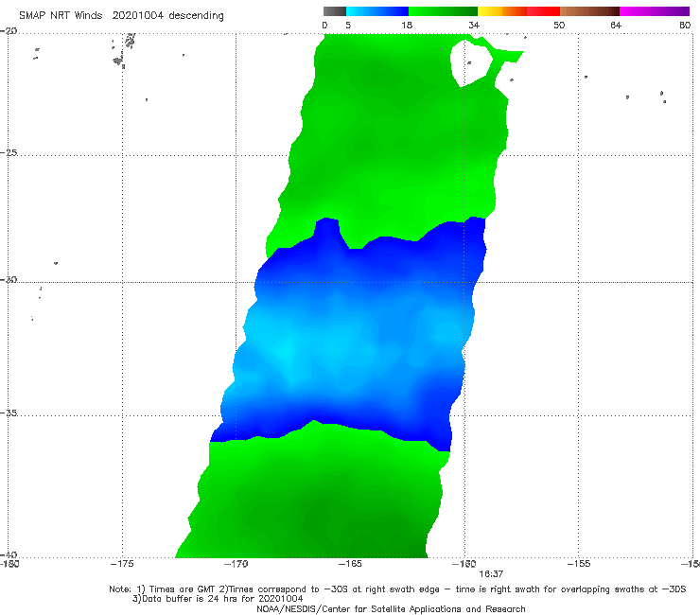Screen dimensions: 700x615
Task: Click the longitude label '-155' on the bottom axis
Action: click(x=579, y=564)
